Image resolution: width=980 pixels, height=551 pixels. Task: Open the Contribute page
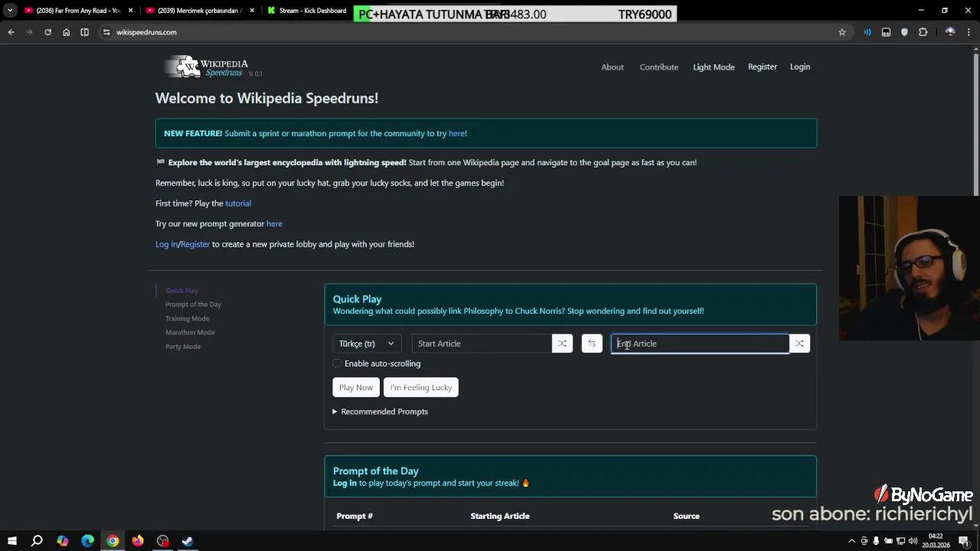point(659,67)
